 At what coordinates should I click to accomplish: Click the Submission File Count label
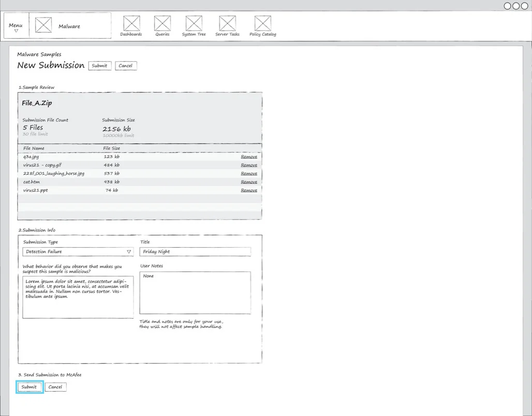(46, 120)
